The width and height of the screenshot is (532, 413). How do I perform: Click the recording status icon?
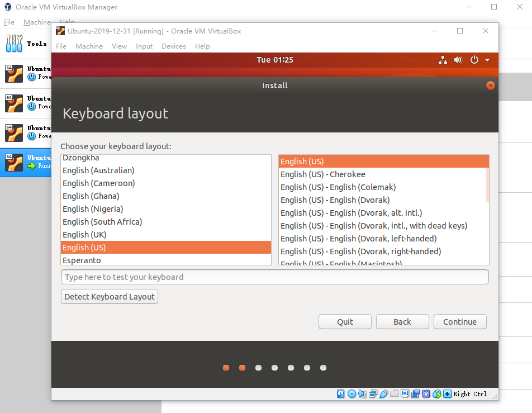click(415, 393)
